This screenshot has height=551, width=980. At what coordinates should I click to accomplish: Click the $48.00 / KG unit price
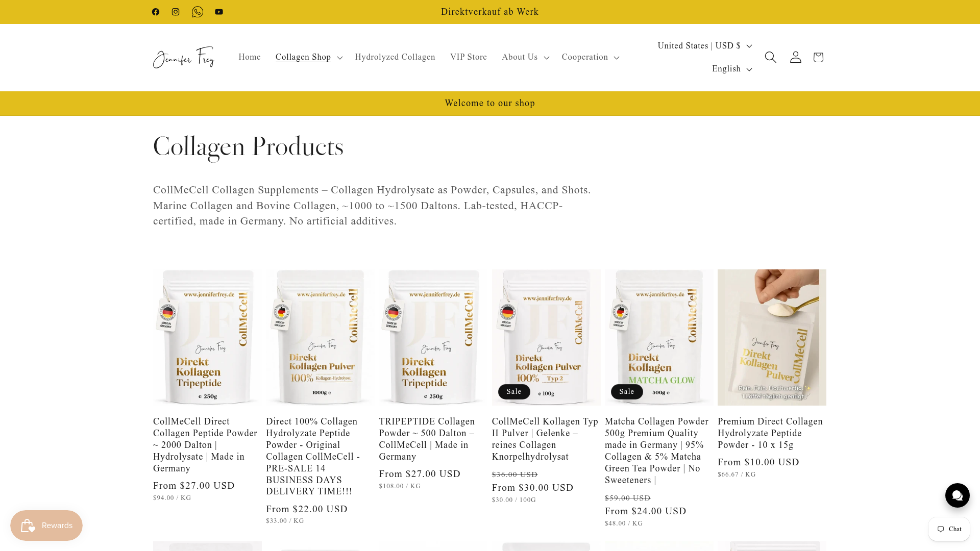pyautogui.click(x=624, y=523)
